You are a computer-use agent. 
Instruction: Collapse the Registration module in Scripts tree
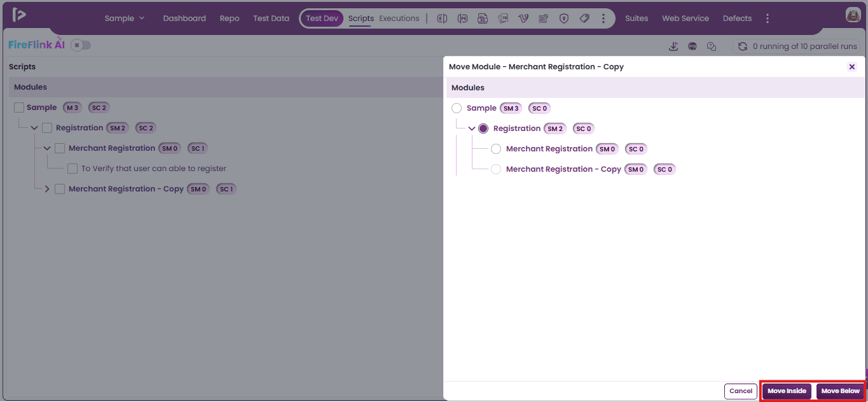(x=34, y=128)
